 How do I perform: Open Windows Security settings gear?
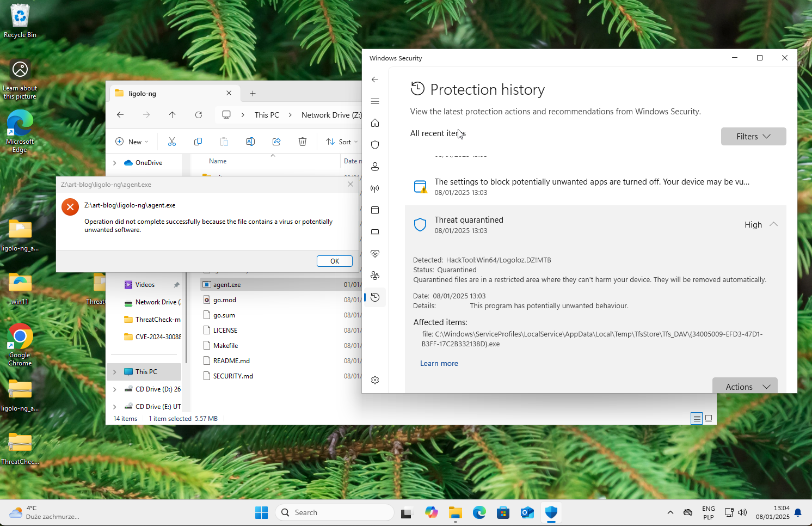(375, 380)
